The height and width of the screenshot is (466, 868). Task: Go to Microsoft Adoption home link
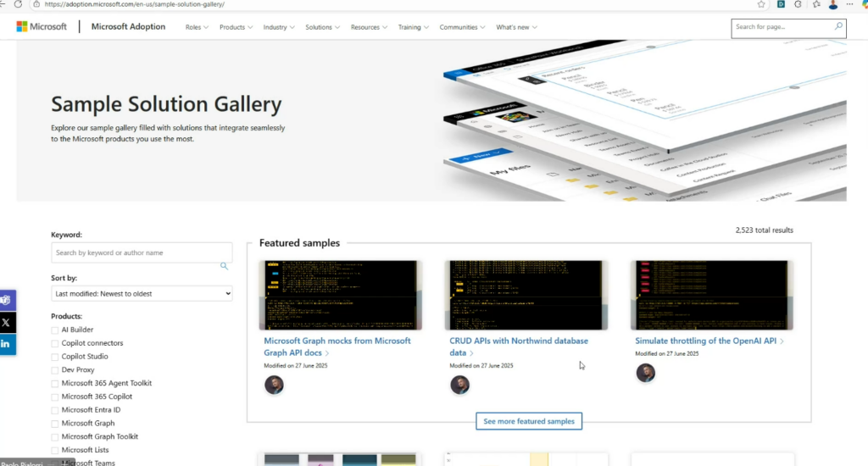[128, 26]
